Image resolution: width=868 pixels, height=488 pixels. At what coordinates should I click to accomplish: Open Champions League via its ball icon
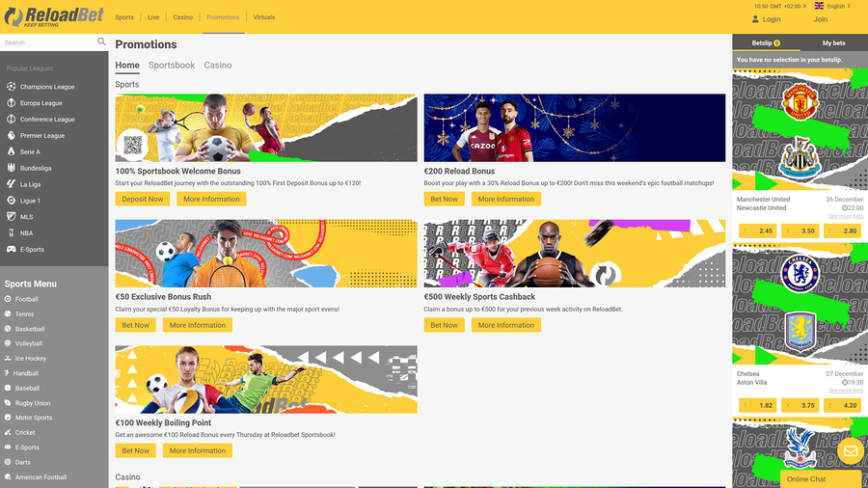coord(11,87)
